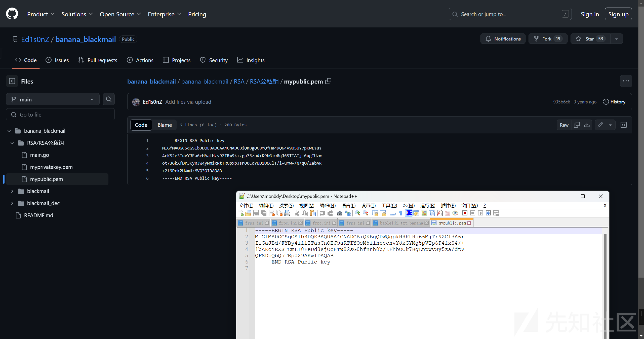Open the Product dropdown menu
This screenshot has height=339, width=644.
pyautogui.click(x=41, y=14)
